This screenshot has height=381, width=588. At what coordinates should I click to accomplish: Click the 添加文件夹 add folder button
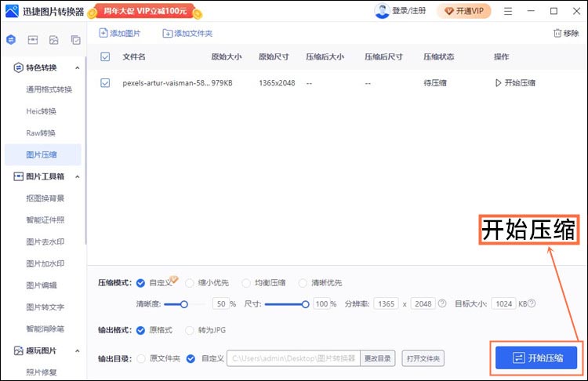[x=187, y=34]
